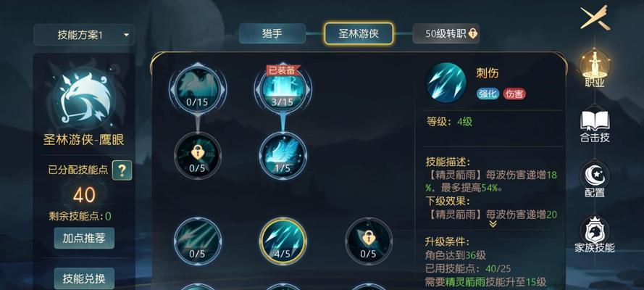The width and height of the screenshot is (644, 290).
Task: Select the locked 50级转职 tab
Action: point(446,33)
